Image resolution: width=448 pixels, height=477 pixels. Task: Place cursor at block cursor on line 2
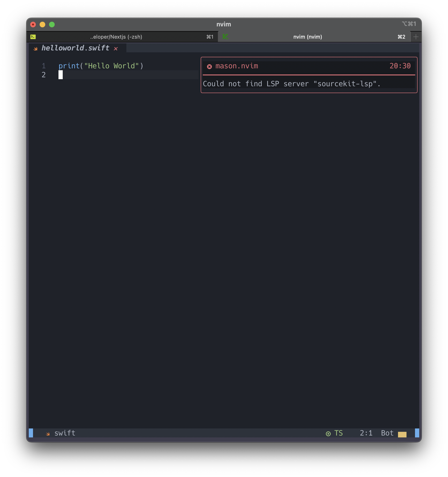[61, 75]
